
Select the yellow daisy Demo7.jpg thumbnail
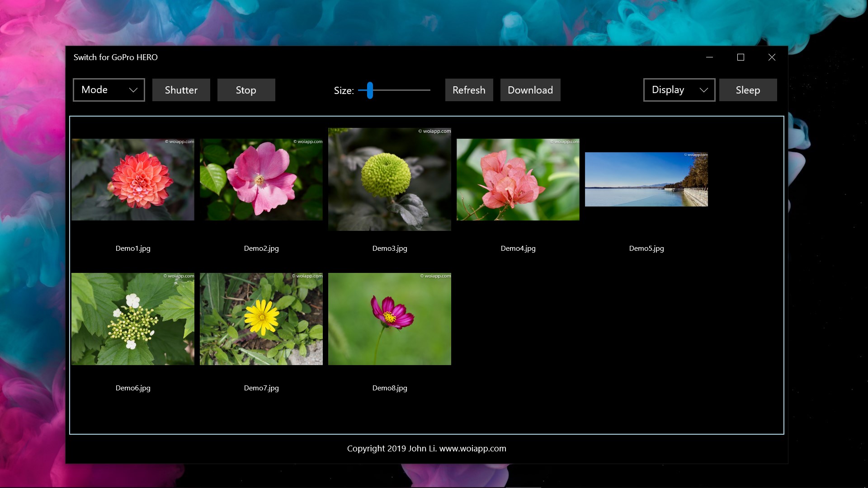coord(261,319)
